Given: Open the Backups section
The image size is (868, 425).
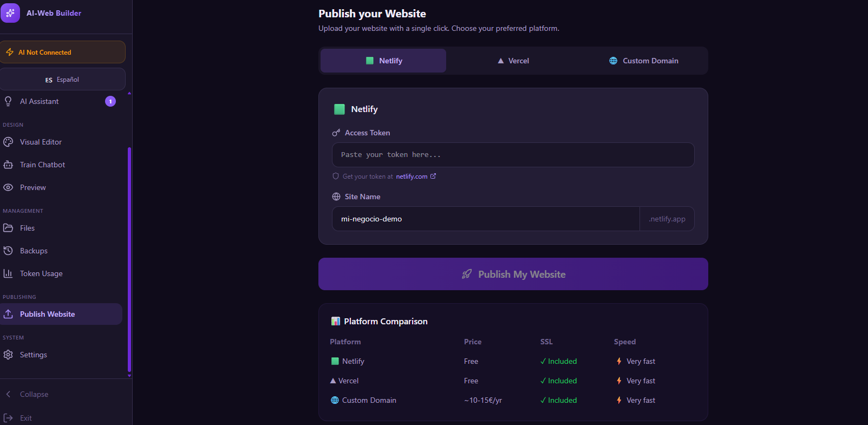Looking at the screenshot, I should tap(61, 251).
